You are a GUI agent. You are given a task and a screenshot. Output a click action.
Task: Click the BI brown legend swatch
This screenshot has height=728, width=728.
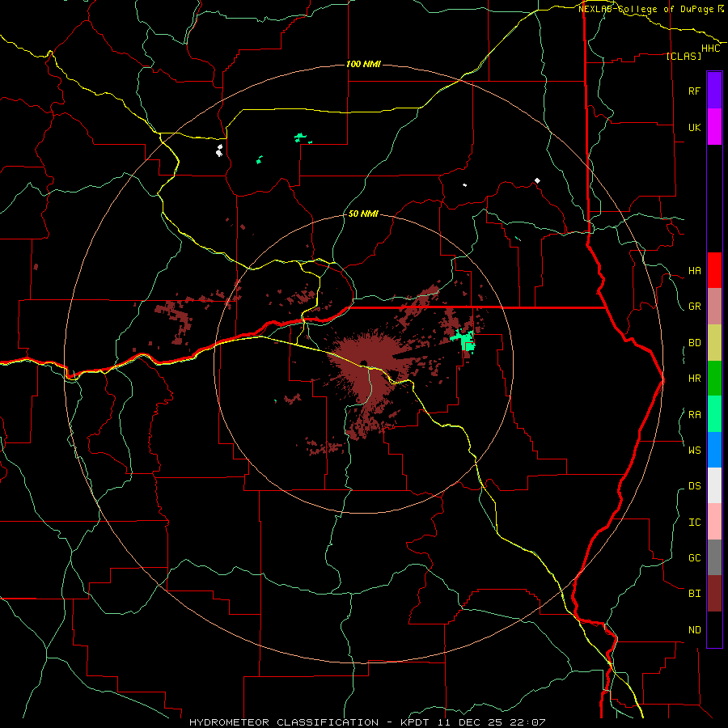[714, 594]
